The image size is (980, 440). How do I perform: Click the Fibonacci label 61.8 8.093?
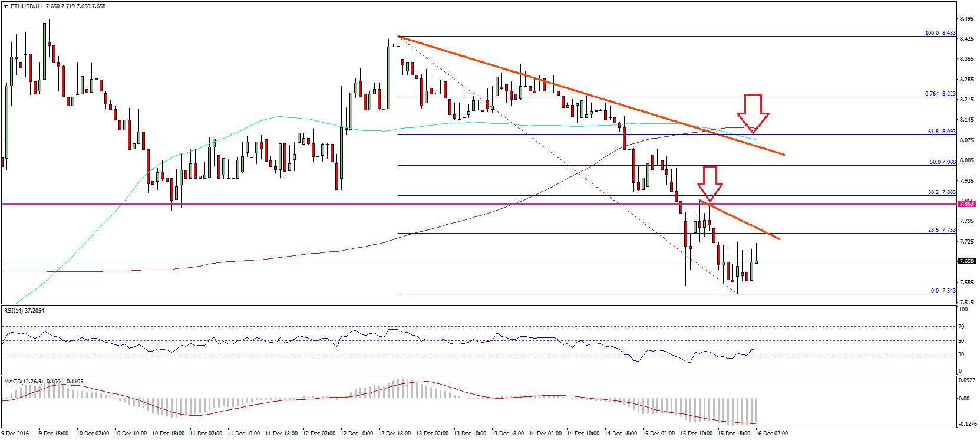(x=942, y=132)
